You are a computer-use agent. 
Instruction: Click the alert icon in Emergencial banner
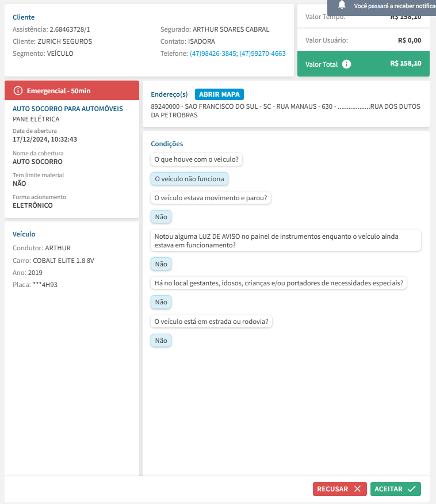point(18,90)
